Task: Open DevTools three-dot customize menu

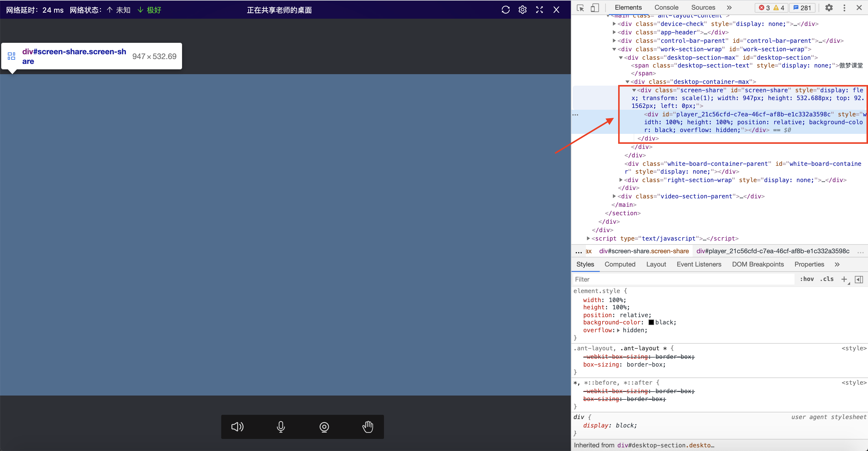Action: [844, 8]
